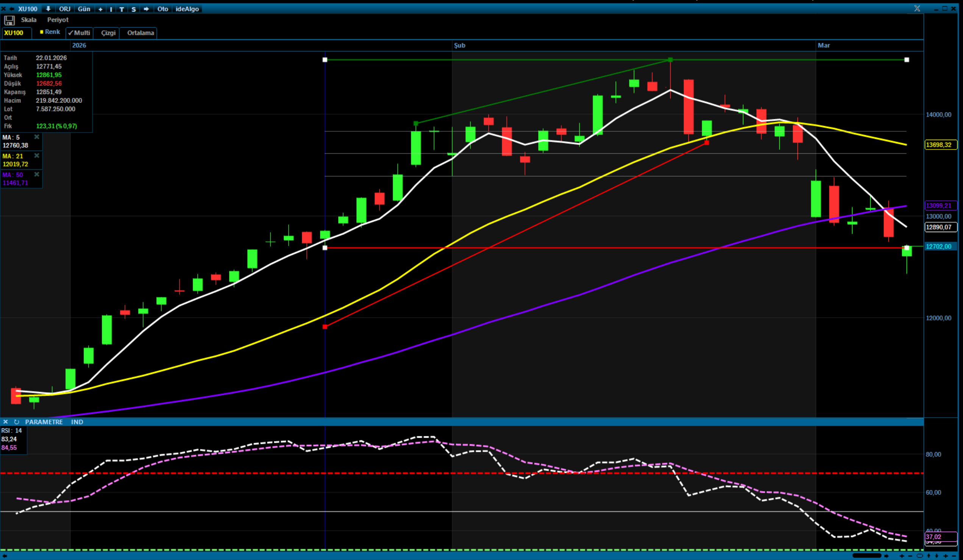Open the ORJ price type selector
Screen dimensions: 963x560
tap(65, 9)
